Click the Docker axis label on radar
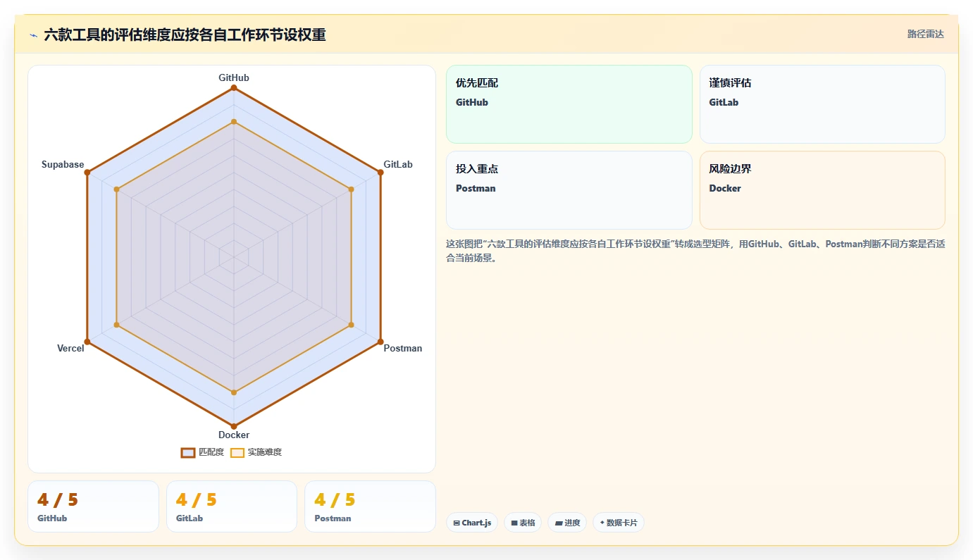Viewport: 973px width, 560px height. coord(234,435)
